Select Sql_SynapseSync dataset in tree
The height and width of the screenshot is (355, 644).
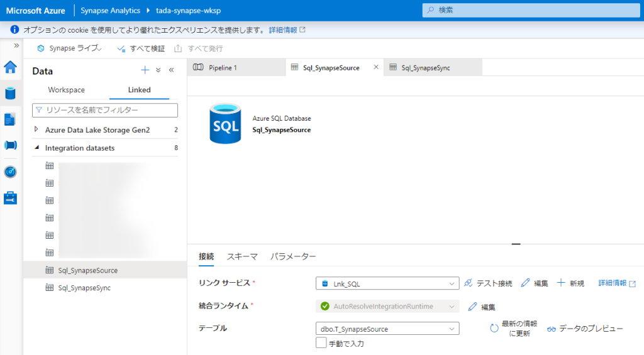point(84,288)
